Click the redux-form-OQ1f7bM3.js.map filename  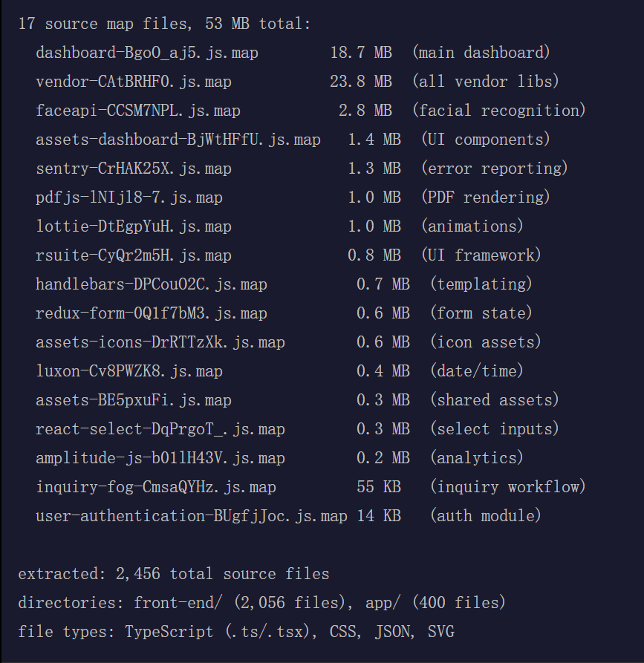152,313
